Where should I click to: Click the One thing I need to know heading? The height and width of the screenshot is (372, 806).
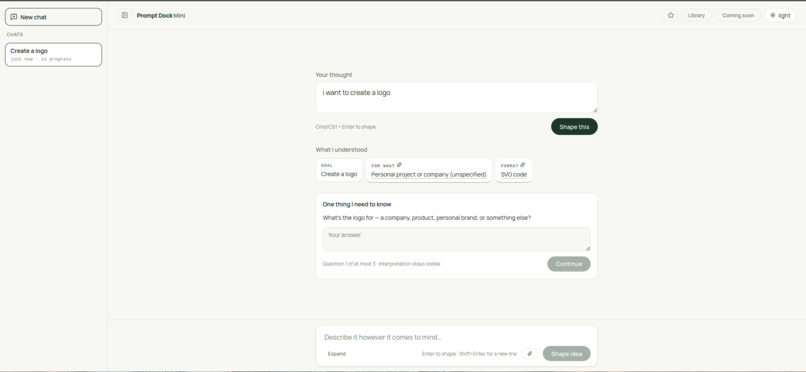coord(357,204)
